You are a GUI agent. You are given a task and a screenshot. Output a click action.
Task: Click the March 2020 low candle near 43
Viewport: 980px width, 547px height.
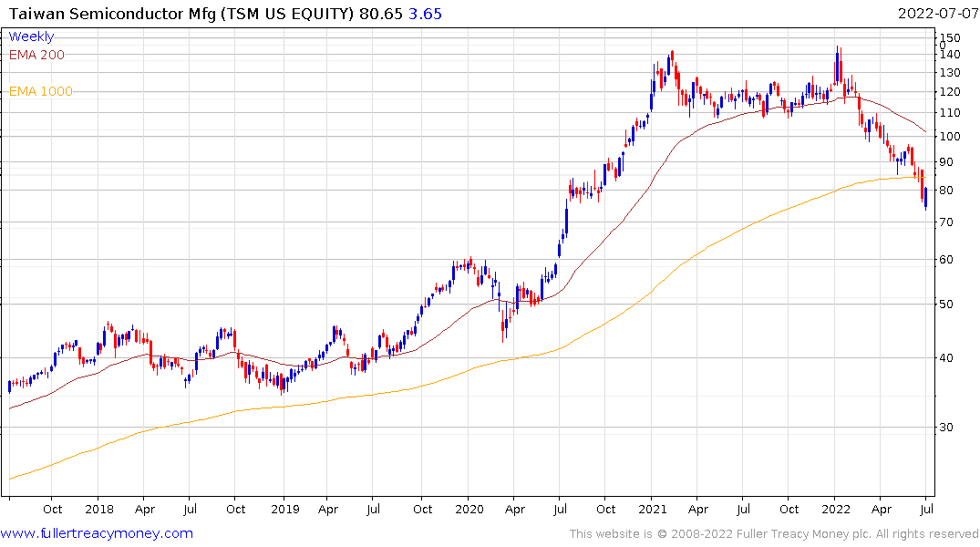[503, 325]
